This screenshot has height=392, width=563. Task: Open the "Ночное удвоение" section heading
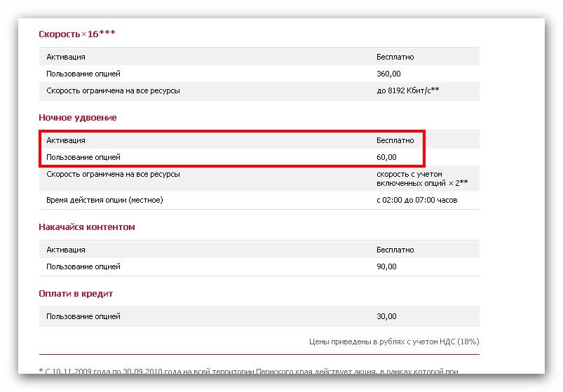click(78, 118)
